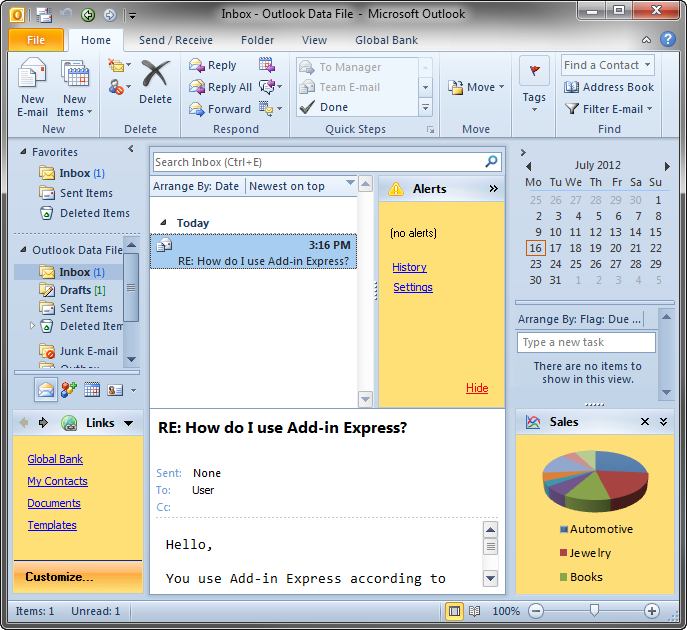Screen dimensions: 687x630
Task: Open the My Contacts link
Action: [x=57, y=481]
